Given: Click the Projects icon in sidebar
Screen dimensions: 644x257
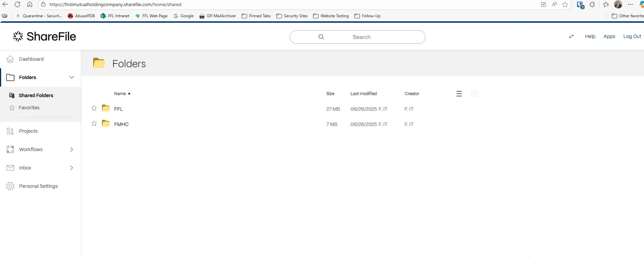Looking at the screenshot, I should coord(10,131).
